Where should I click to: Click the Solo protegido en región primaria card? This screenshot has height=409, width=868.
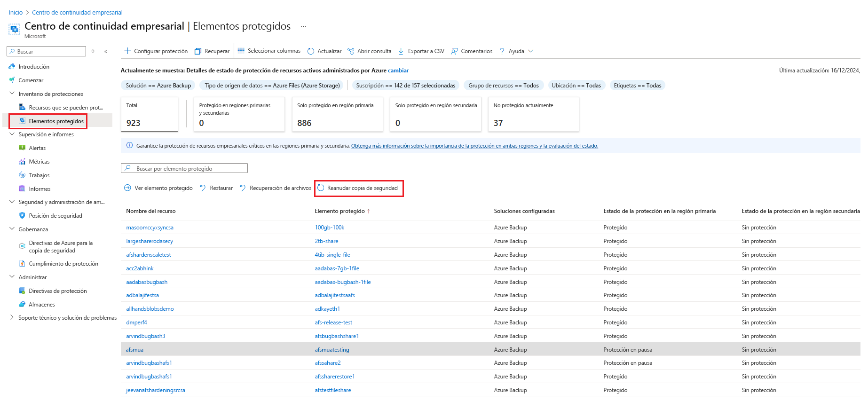[338, 114]
